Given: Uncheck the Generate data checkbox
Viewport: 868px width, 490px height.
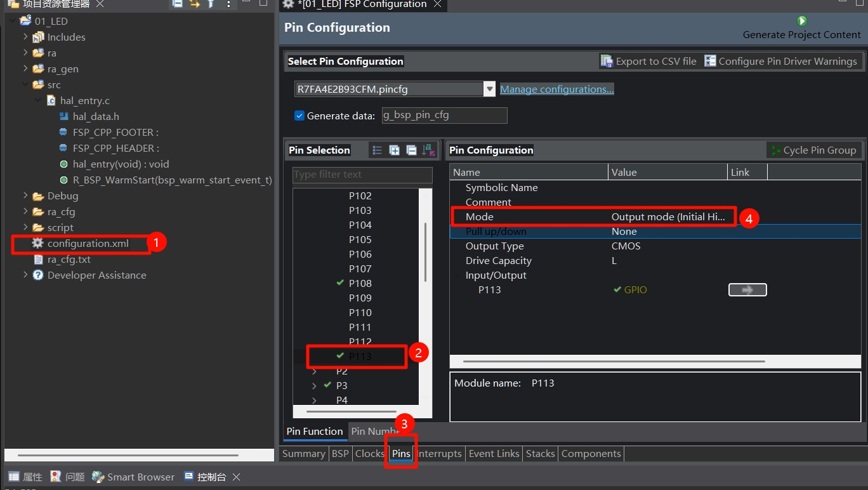Looking at the screenshot, I should [300, 116].
